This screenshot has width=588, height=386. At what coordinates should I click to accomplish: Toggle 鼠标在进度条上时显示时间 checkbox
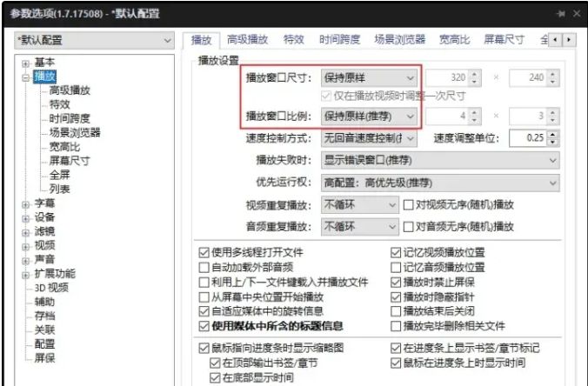coord(396,363)
